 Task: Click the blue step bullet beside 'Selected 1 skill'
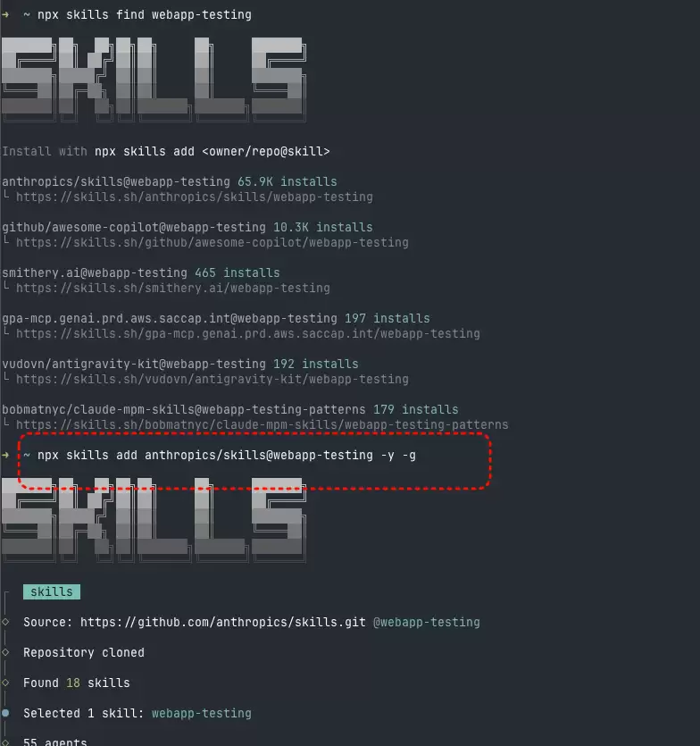(5, 713)
